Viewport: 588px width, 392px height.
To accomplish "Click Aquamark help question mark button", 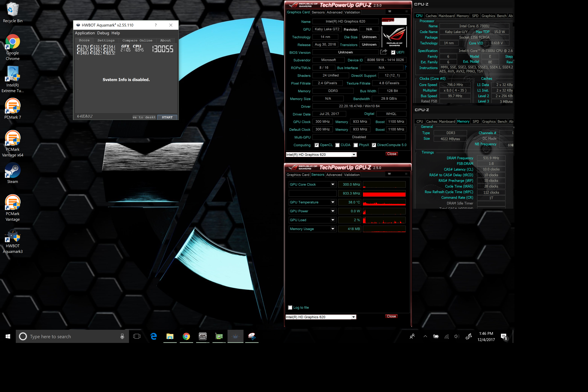I will (156, 25).
